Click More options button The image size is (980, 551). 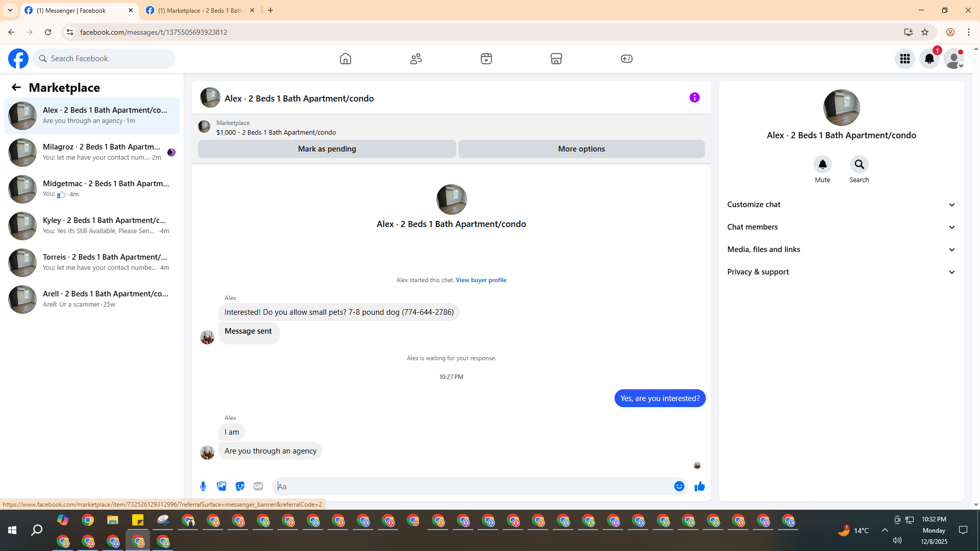tap(581, 149)
